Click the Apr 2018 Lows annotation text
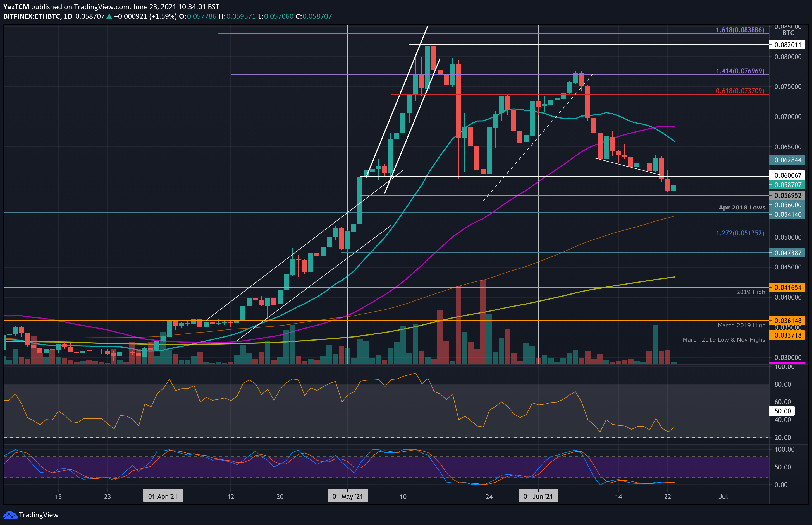This screenshot has width=812, height=525. (742, 208)
